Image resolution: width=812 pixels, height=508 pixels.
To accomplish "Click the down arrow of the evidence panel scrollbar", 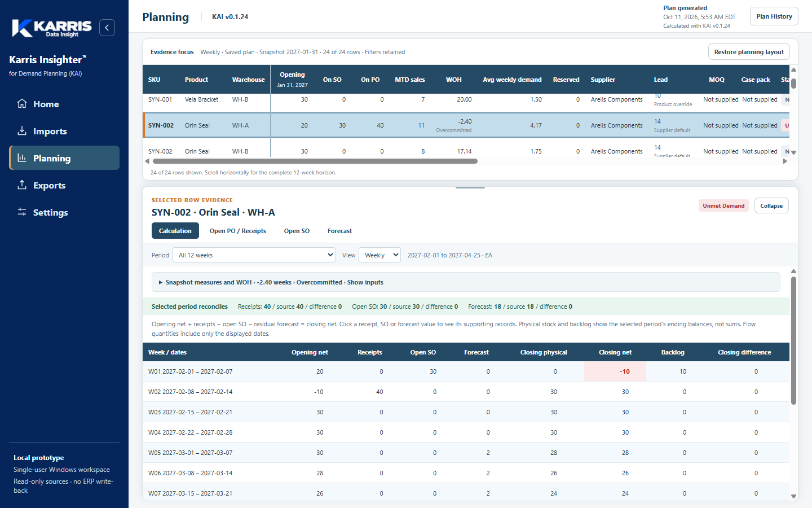I will (793, 497).
